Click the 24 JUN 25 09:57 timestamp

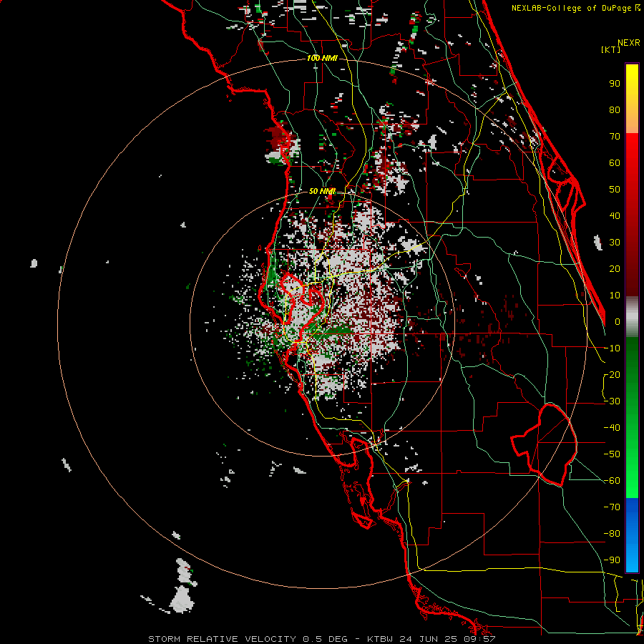coord(447,639)
